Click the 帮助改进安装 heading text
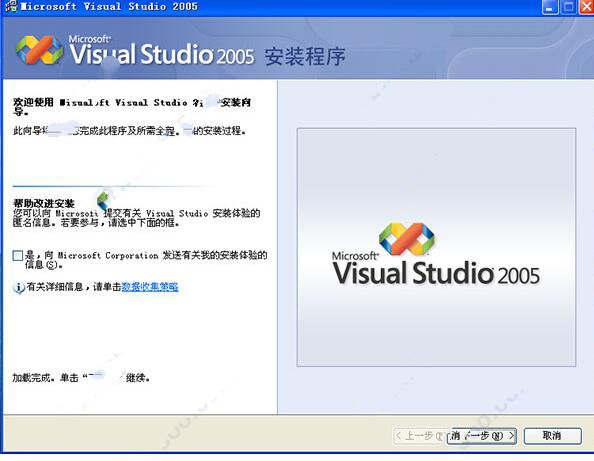The height and width of the screenshot is (461, 594). pyautogui.click(x=44, y=203)
